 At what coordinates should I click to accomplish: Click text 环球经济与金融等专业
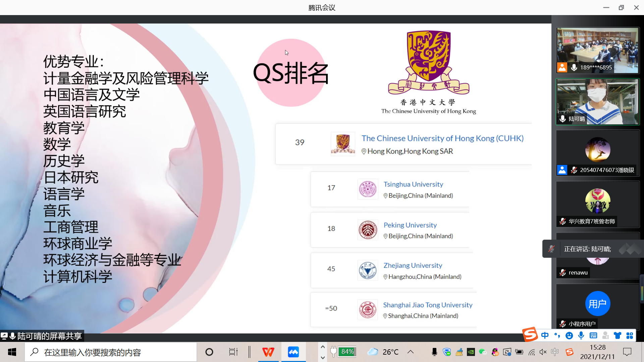(112, 260)
